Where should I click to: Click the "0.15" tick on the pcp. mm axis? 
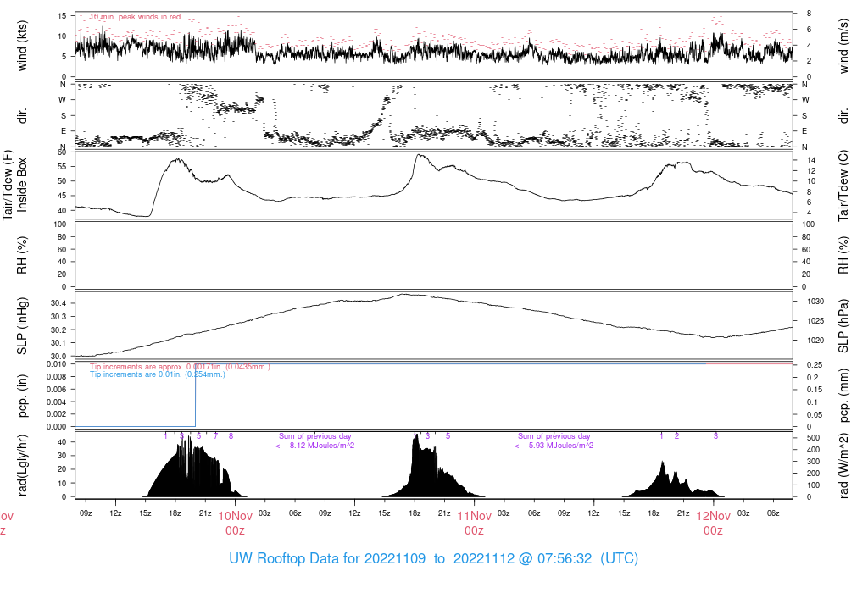tap(813, 390)
